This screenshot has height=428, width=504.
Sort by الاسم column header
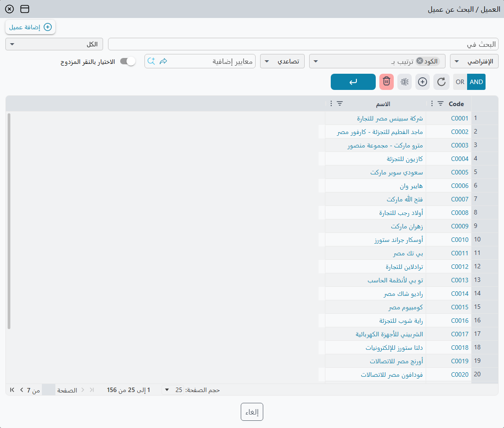click(383, 104)
